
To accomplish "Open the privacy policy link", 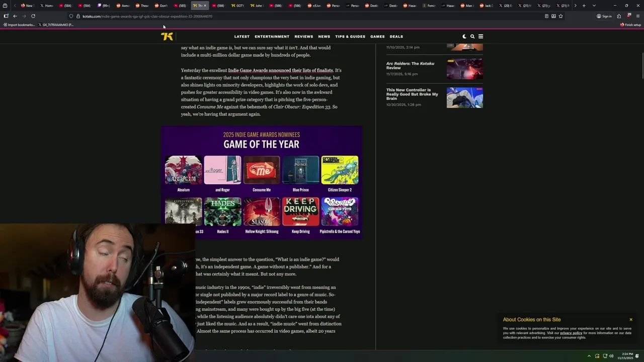I will click(x=571, y=333).
